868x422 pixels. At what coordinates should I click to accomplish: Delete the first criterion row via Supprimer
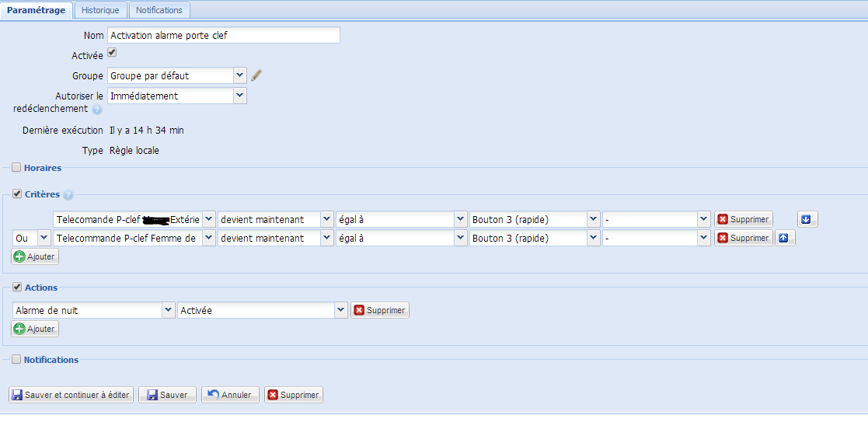point(743,219)
